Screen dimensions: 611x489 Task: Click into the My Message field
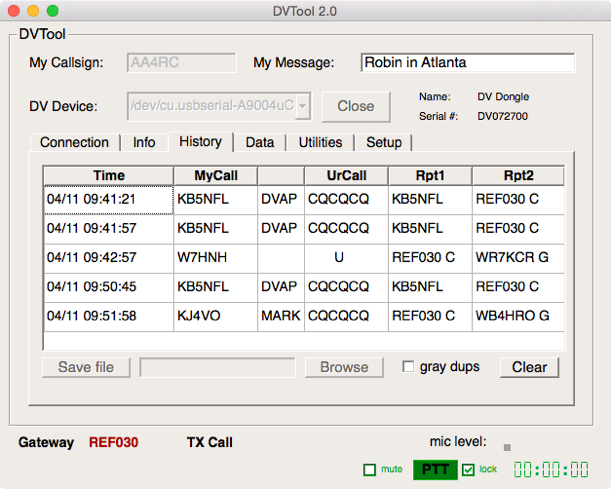tap(467, 63)
